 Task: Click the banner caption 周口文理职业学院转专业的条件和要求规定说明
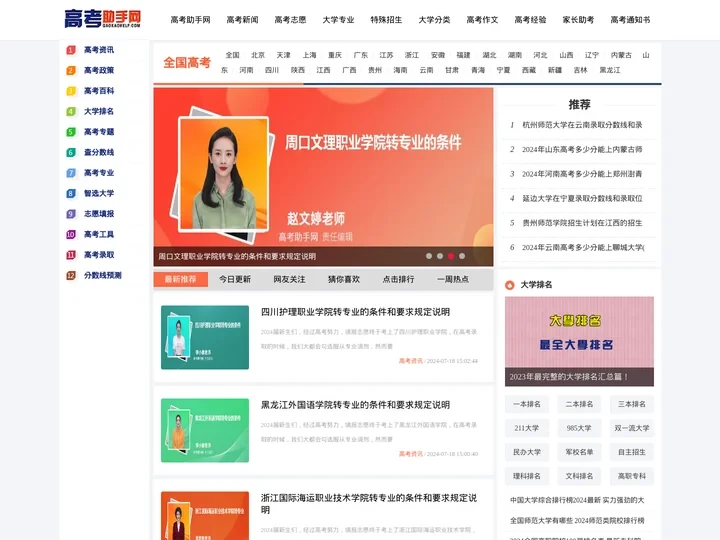(x=237, y=256)
